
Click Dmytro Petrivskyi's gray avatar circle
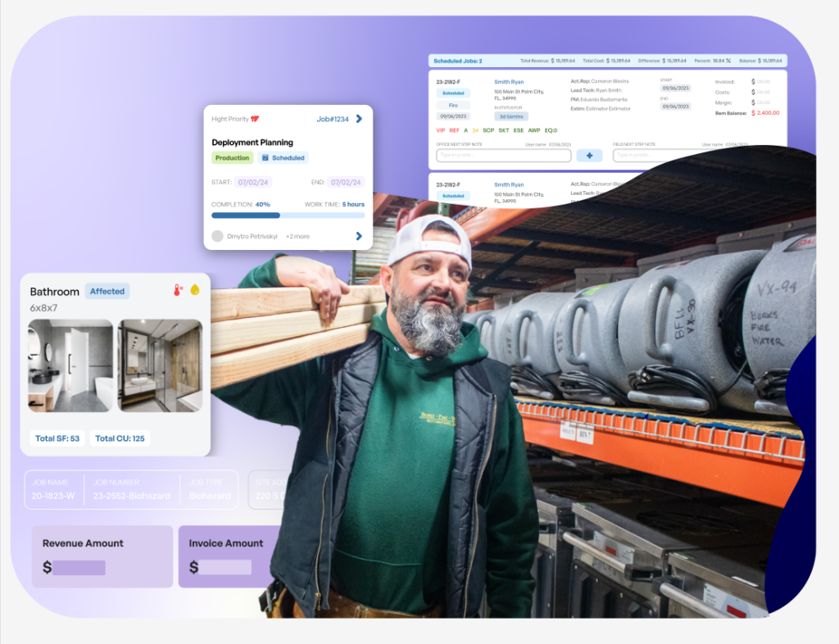(x=217, y=236)
